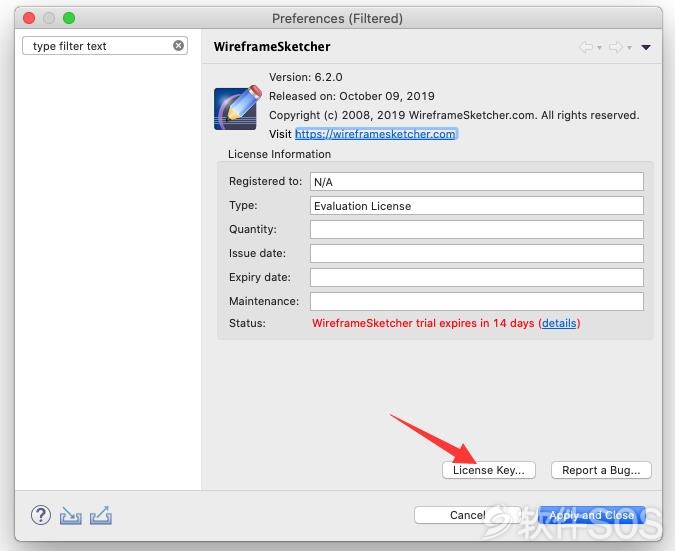Click the License Key... button

(x=489, y=470)
